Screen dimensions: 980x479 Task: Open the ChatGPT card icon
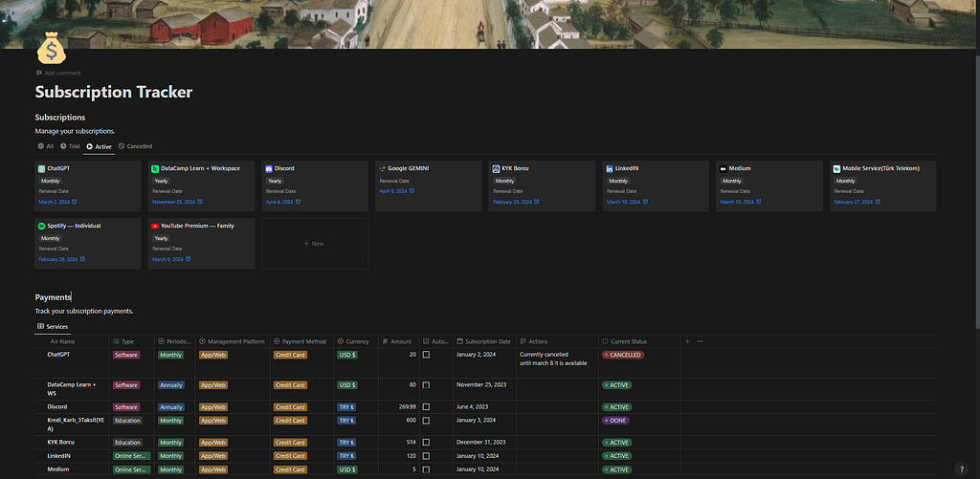42,168
